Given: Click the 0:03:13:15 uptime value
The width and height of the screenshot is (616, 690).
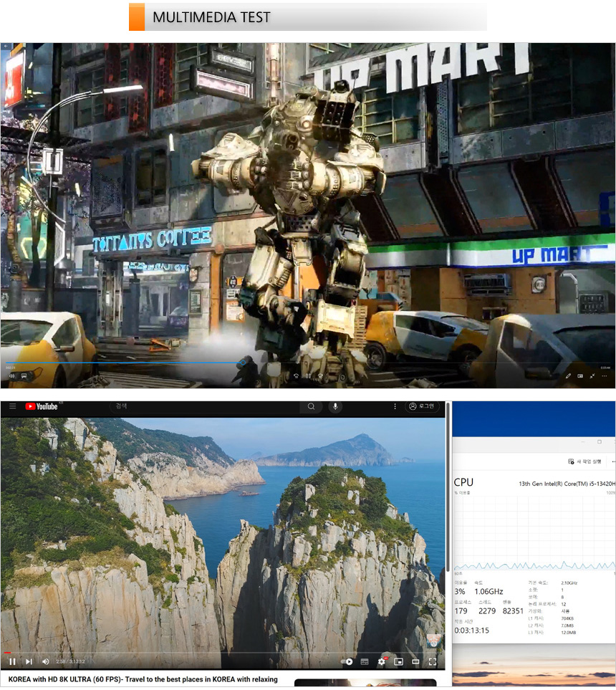Looking at the screenshot, I should click(471, 630).
